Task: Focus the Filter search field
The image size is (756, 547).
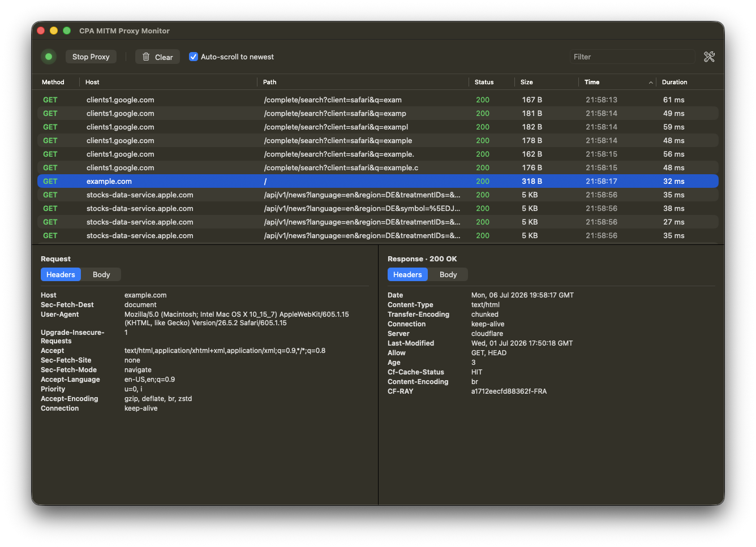Action: 632,57
